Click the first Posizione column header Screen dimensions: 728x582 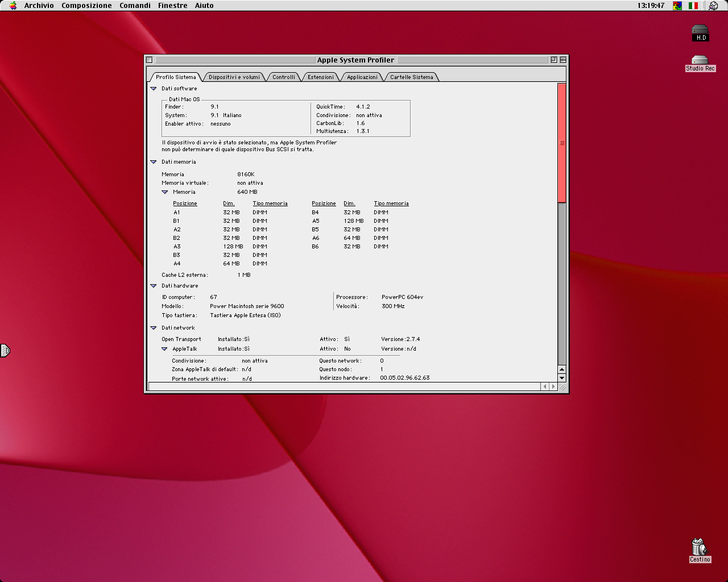[x=185, y=203]
